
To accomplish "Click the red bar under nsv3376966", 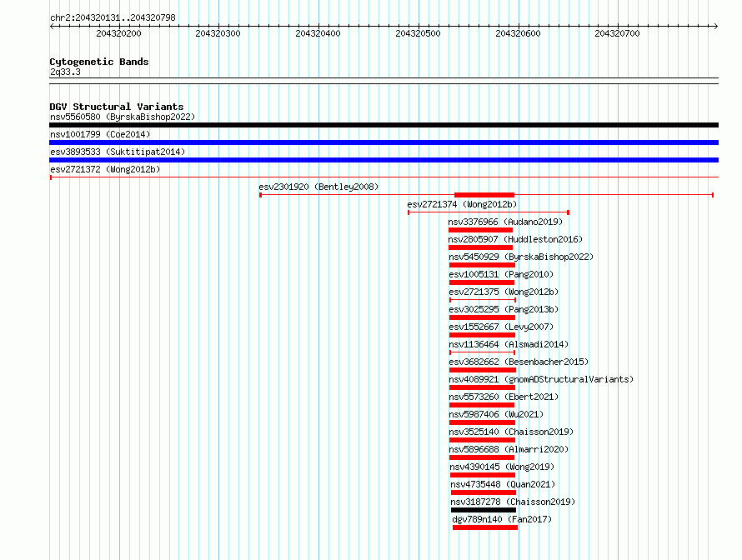I will click(480, 230).
